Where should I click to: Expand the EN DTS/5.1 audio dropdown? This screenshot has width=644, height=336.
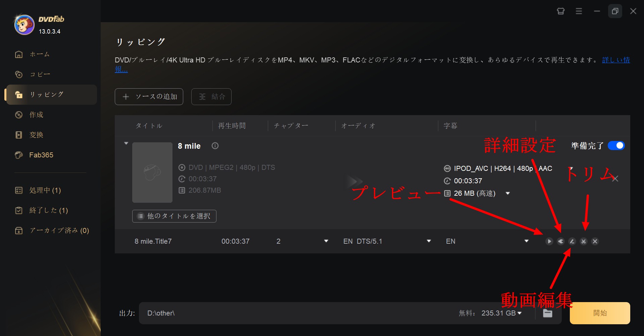pos(429,241)
